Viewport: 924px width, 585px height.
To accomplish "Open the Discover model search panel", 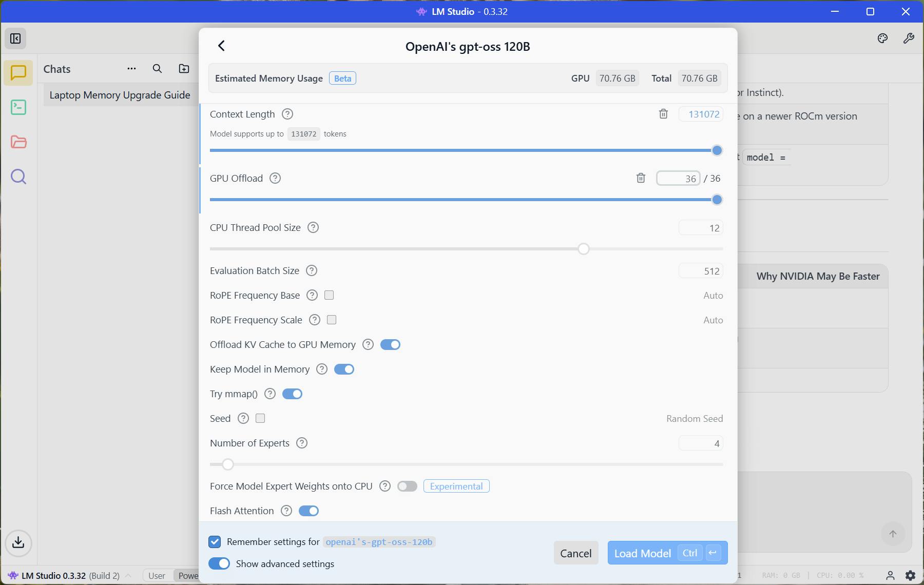I will [18, 177].
